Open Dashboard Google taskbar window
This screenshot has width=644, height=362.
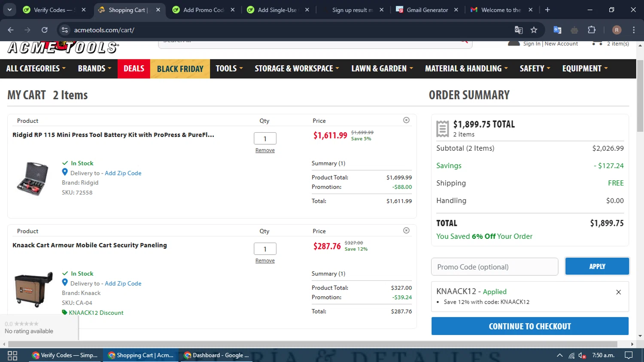click(217, 355)
